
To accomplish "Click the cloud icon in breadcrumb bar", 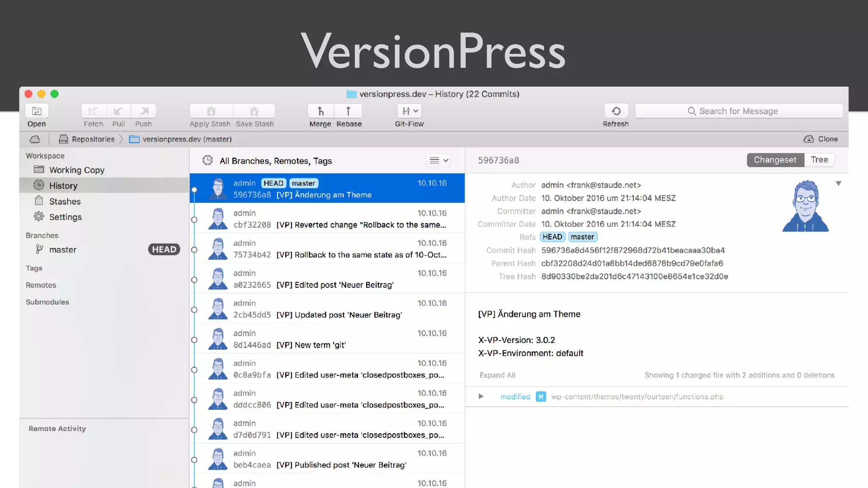I will [x=35, y=139].
